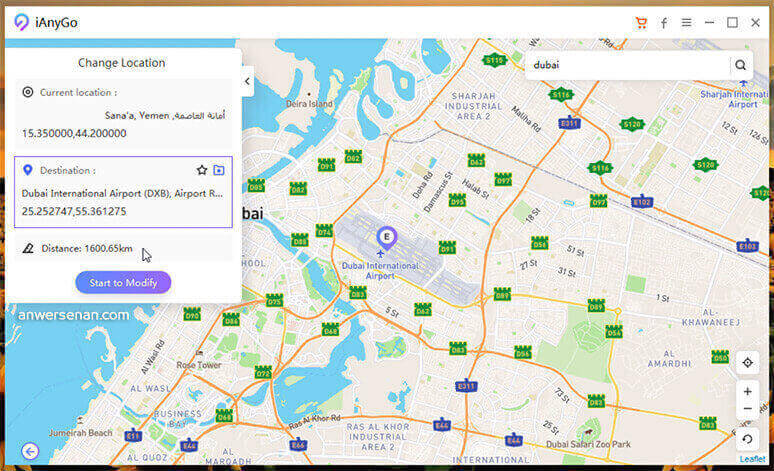This screenshot has height=471, width=774.
Task: Click the Dubai International Airport map label
Action: pyautogui.click(x=380, y=271)
